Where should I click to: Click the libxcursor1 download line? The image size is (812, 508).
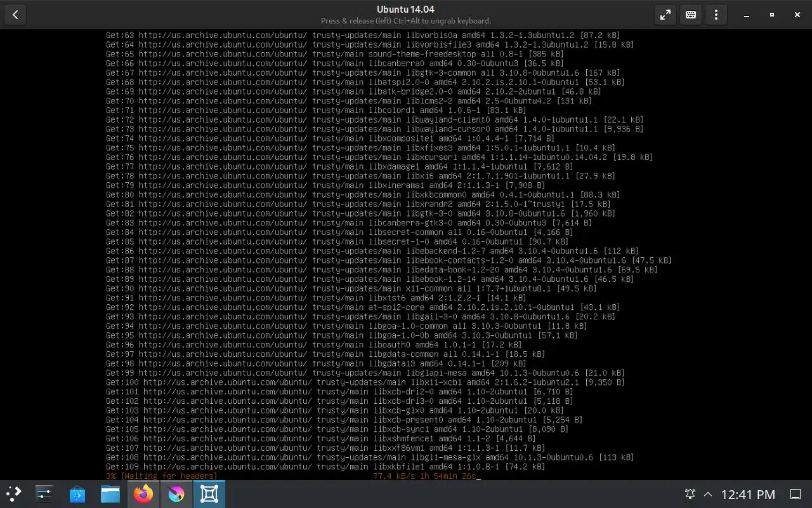[x=379, y=157]
